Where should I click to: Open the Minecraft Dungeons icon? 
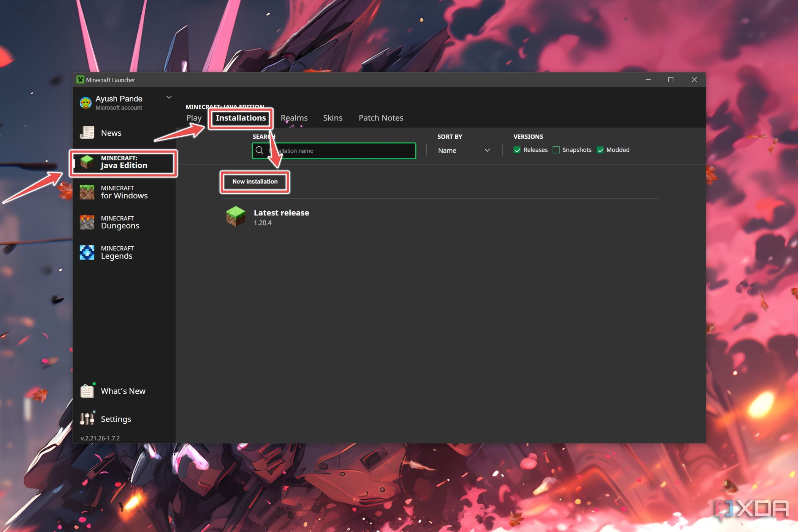click(87, 222)
